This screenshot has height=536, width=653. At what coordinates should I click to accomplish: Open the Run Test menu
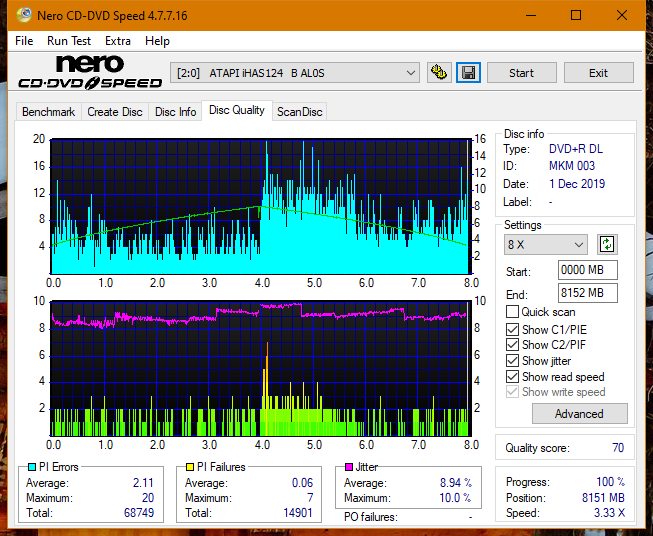pos(69,41)
